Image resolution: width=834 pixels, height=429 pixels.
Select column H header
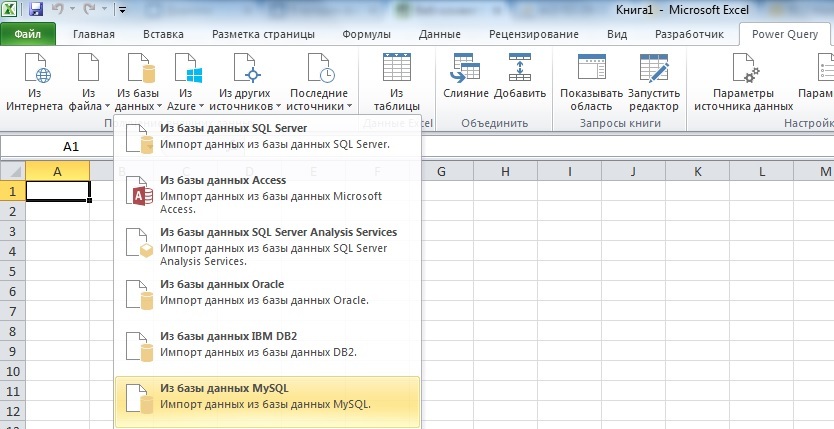point(505,171)
